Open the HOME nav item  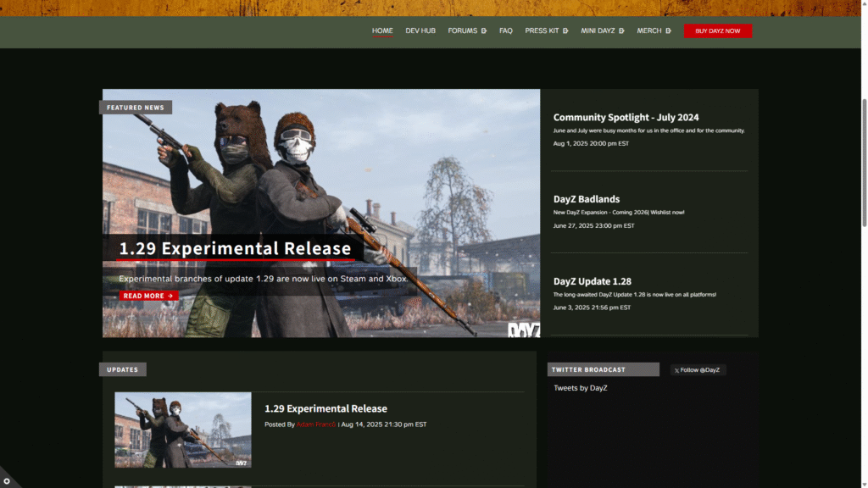point(382,31)
